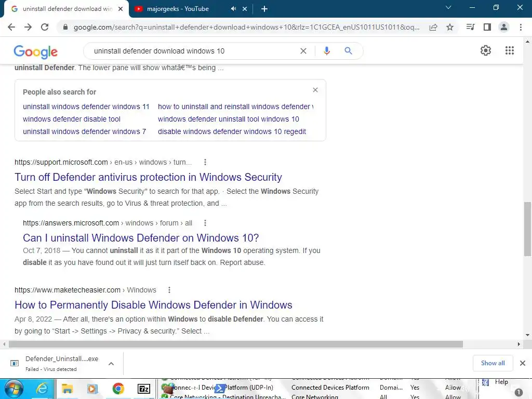Open 7-Zip from the taskbar
Screen dimensions: 532x399
pyautogui.click(x=143, y=389)
